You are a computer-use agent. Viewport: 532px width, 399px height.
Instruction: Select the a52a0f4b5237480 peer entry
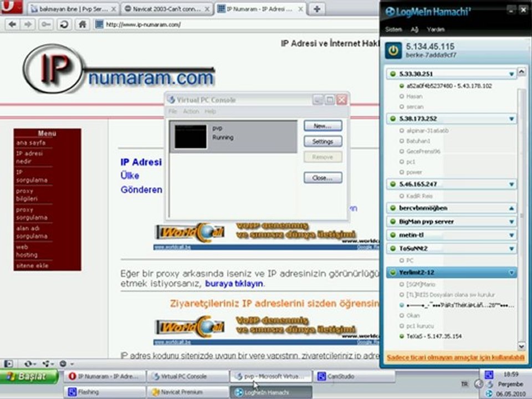click(449, 86)
